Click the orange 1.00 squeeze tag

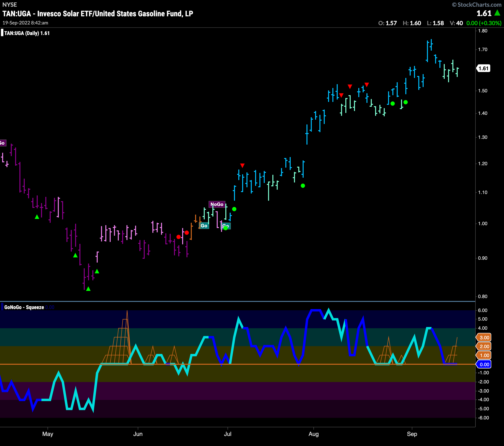(x=484, y=355)
